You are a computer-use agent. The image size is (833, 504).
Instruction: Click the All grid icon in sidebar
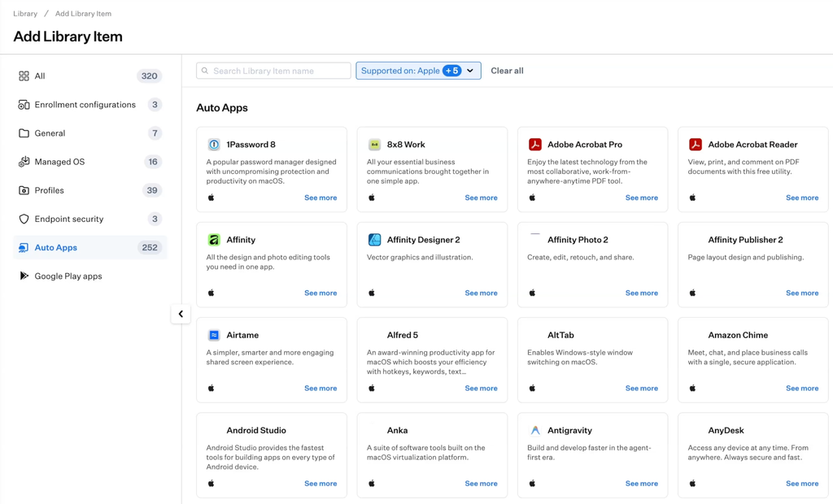pos(24,76)
